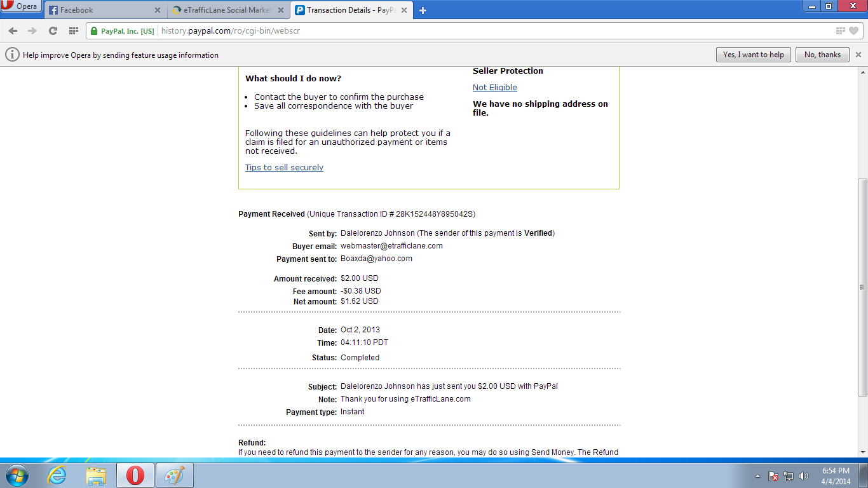Viewport: 868px width, 488px height.
Task: Click the time 04:11:10 PDT
Action: [364, 342]
